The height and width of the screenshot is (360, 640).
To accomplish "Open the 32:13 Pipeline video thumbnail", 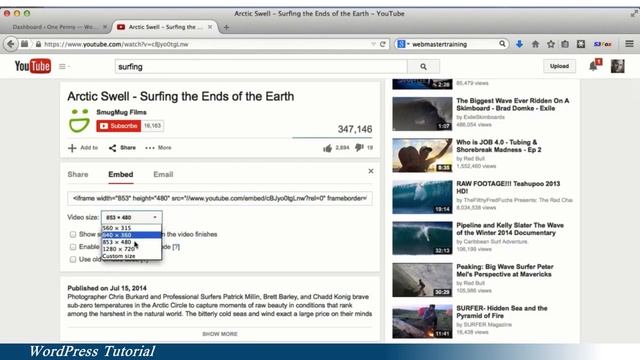I will (x=422, y=238).
